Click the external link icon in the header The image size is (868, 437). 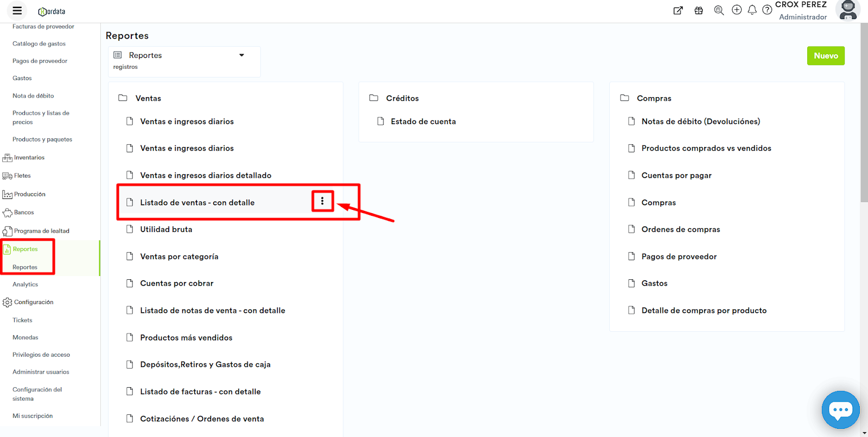pyautogui.click(x=678, y=10)
